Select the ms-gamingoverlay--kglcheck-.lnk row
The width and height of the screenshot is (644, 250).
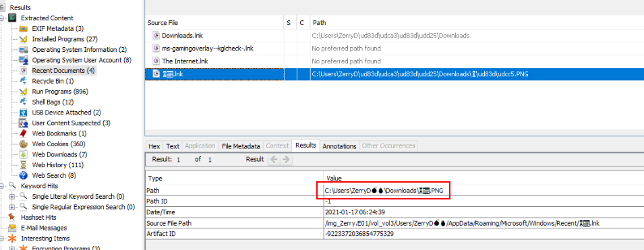pyautogui.click(x=394, y=48)
